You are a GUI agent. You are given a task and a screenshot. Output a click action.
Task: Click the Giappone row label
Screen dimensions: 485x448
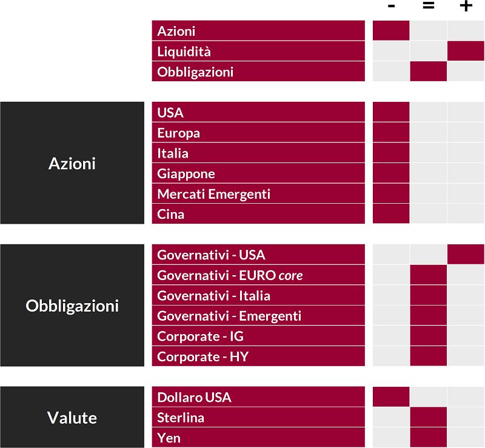[x=258, y=173]
